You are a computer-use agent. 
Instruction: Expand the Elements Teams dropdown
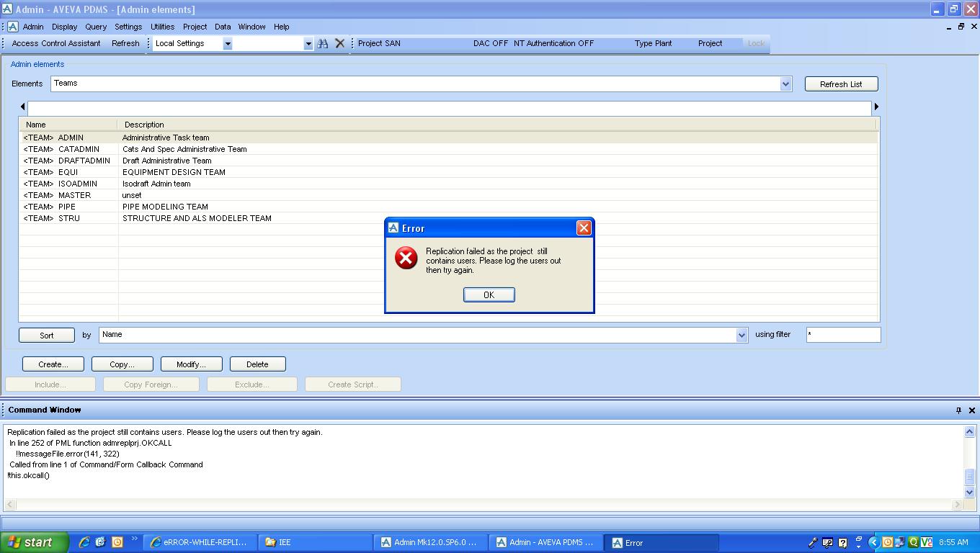785,84
